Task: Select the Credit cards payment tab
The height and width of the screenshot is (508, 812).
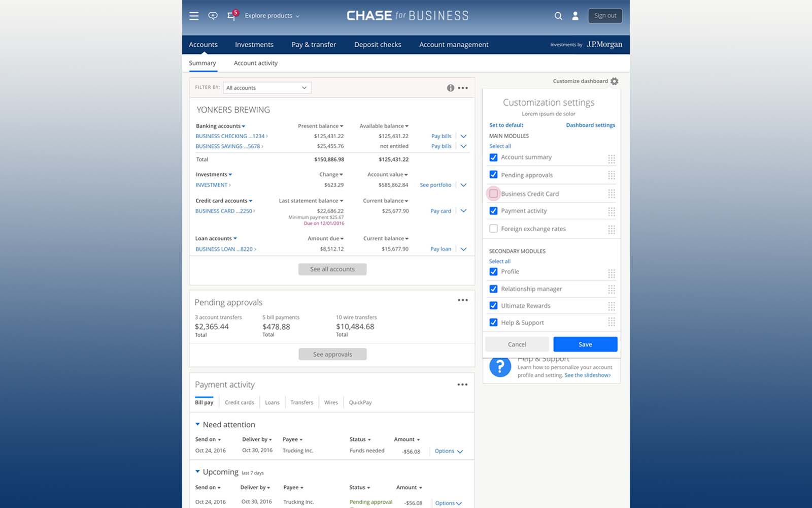Action: point(240,402)
